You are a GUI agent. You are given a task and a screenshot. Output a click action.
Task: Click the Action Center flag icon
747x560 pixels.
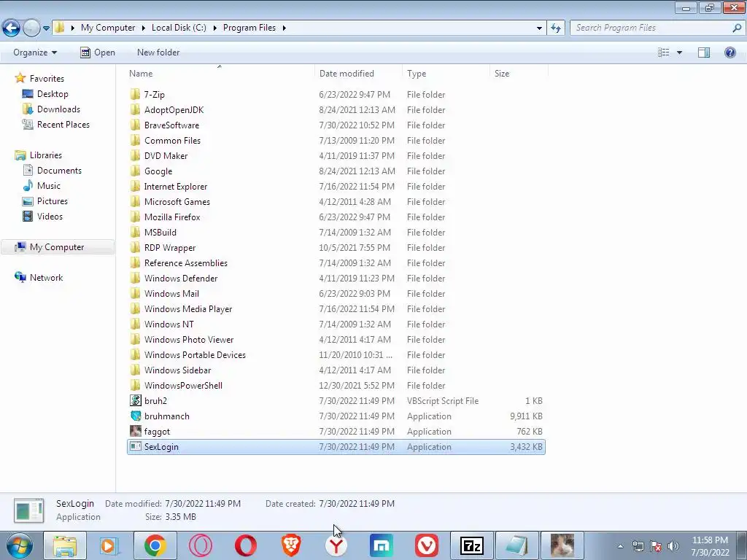pos(656,546)
